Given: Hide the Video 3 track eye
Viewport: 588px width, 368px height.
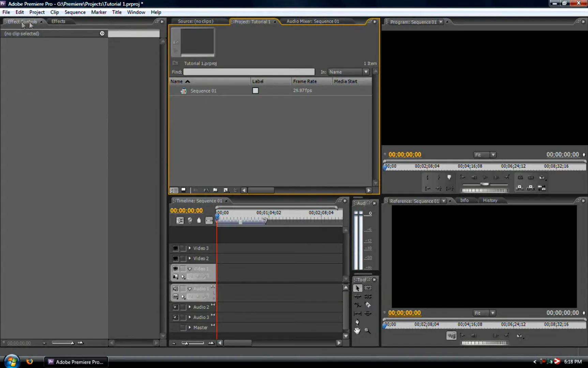Looking at the screenshot, I should [175, 248].
